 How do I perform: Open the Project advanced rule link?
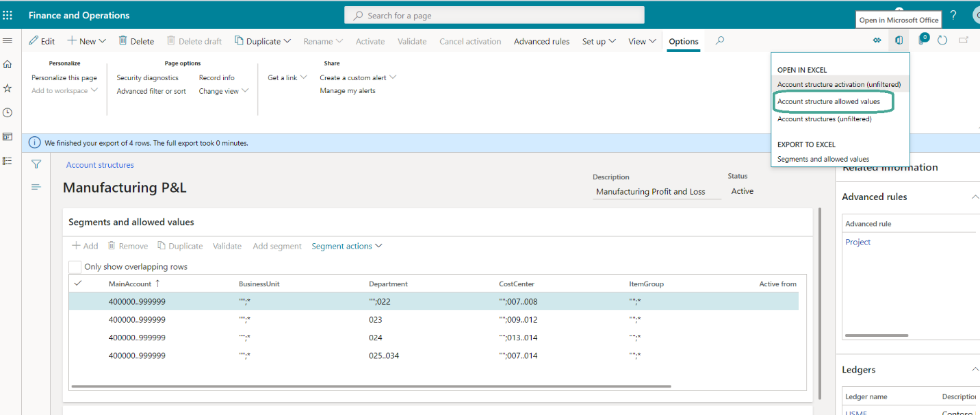pyautogui.click(x=857, y=241)
